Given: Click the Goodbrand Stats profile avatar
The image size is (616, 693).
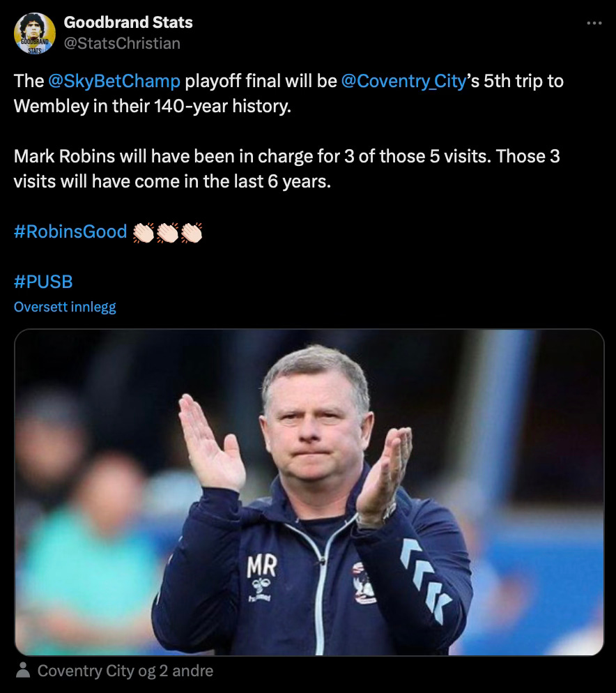Looking at the screenshot, I should tap(34, 33).
